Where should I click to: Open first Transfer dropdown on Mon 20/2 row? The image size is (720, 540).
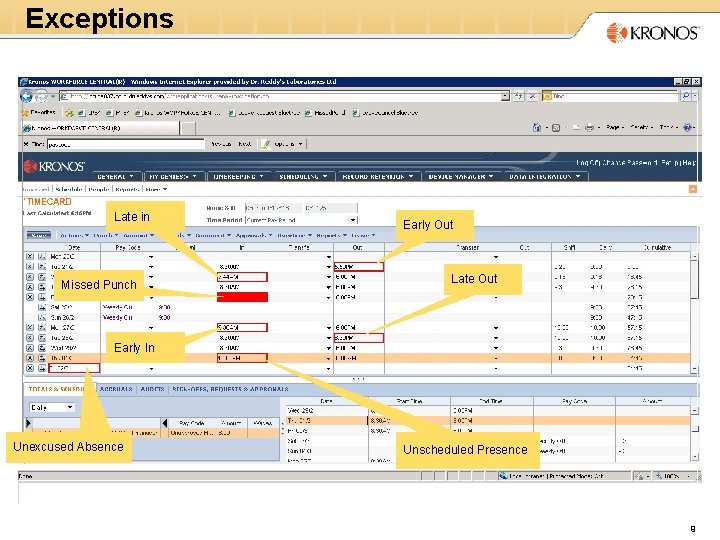329,257
